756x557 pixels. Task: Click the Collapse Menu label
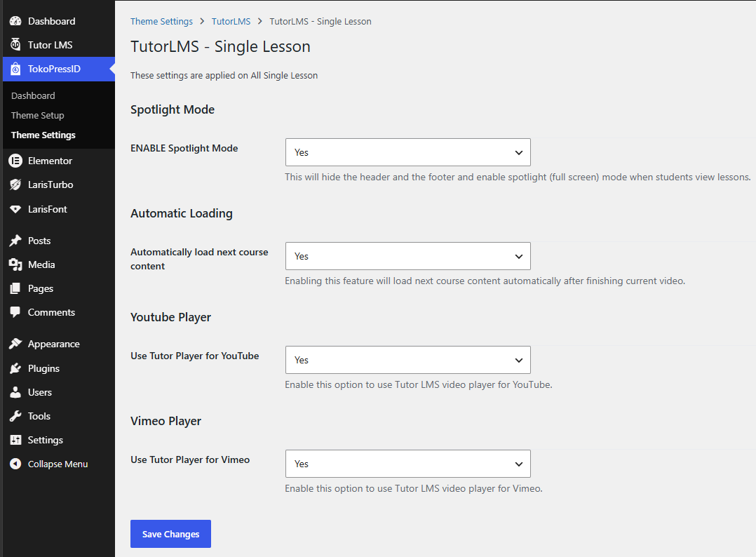[x=58, y=464]
